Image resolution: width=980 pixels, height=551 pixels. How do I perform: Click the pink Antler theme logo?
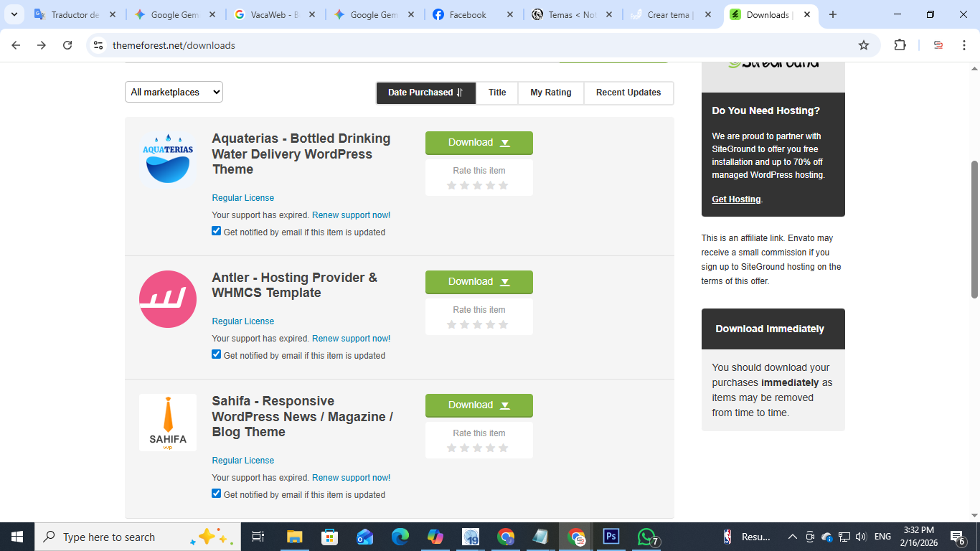[x=168, y=299]
